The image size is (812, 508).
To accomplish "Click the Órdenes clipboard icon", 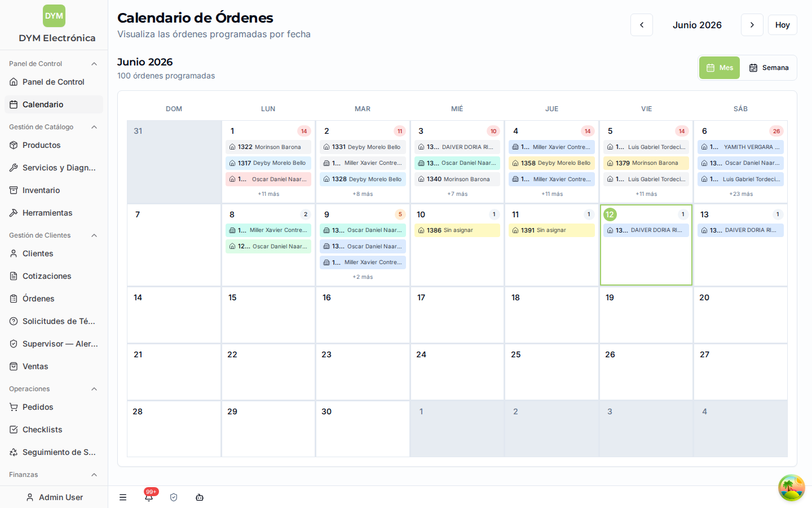I will [x=14, y=299].
